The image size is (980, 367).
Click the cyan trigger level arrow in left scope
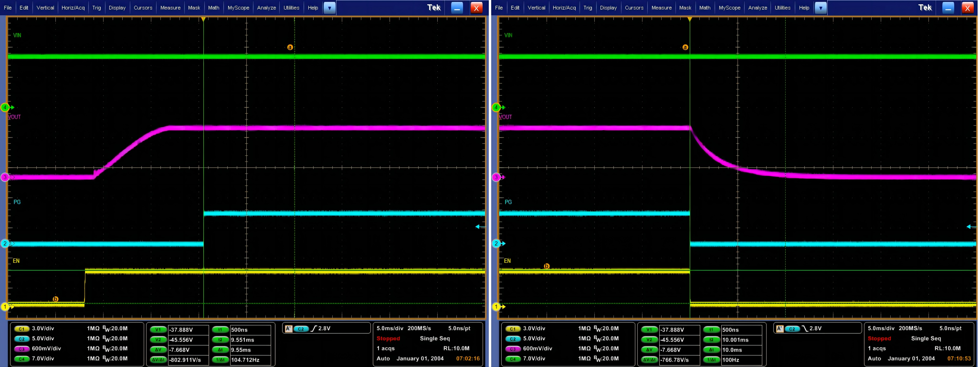pos(480,227)
